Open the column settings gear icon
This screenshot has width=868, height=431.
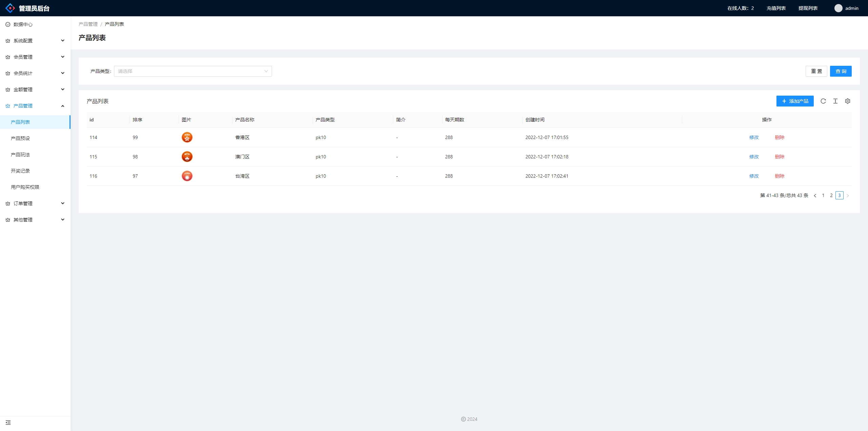(x=847, y=101)
